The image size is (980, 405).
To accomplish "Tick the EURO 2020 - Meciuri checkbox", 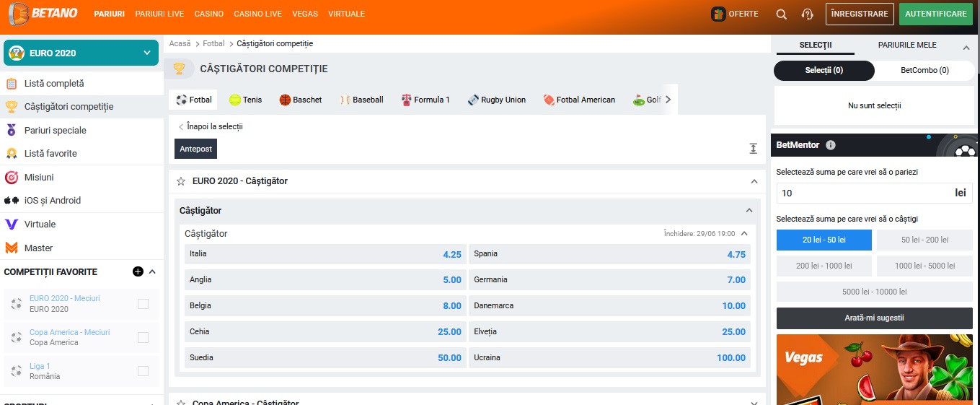I will [143, 304].
